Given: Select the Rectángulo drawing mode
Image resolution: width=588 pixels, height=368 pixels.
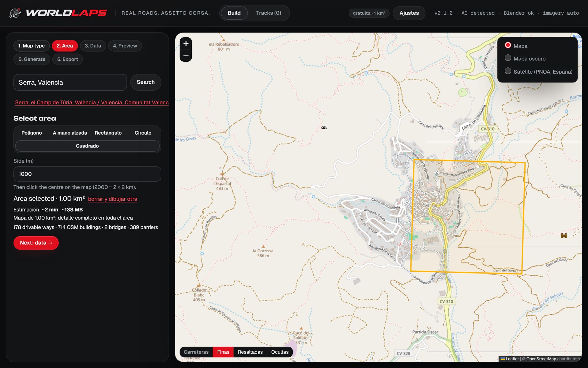Looking at the screenshot, I should tap(108, 133).
